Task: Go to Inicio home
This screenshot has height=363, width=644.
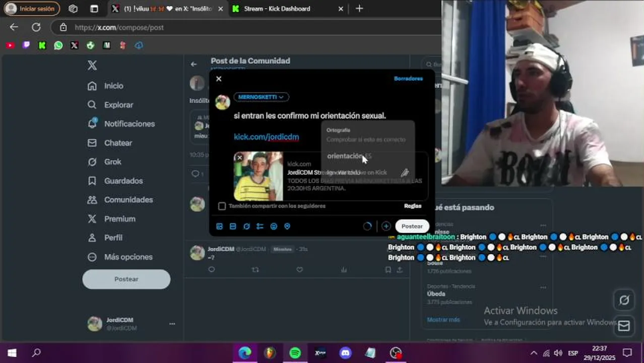Action: [105, 86]
